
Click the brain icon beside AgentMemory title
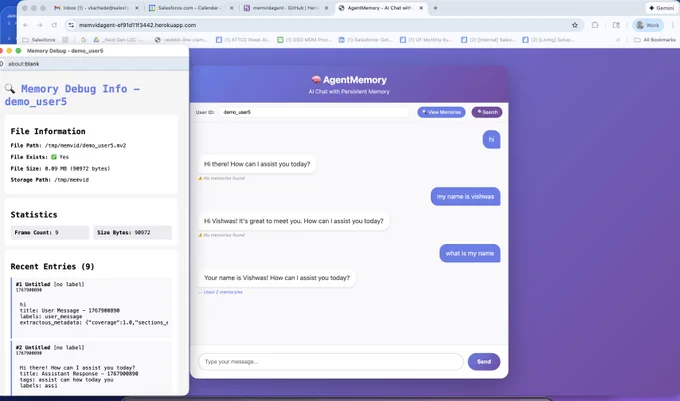pyautogui.click(x=316, y=80)
